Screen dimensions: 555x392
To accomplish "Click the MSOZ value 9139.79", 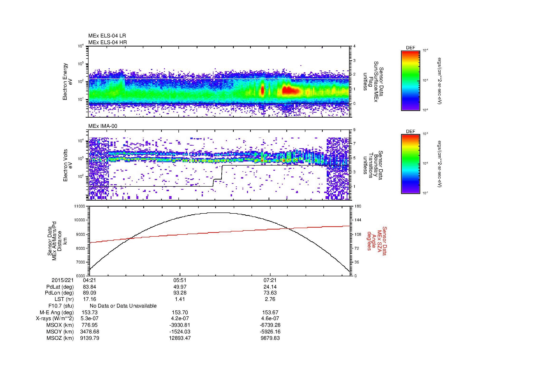I will click(89, 338).
